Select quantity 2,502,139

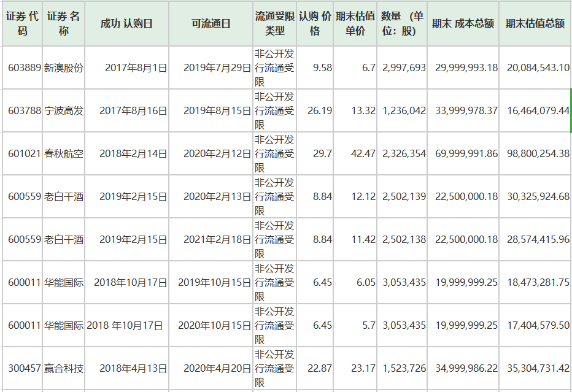coord(404,196)
